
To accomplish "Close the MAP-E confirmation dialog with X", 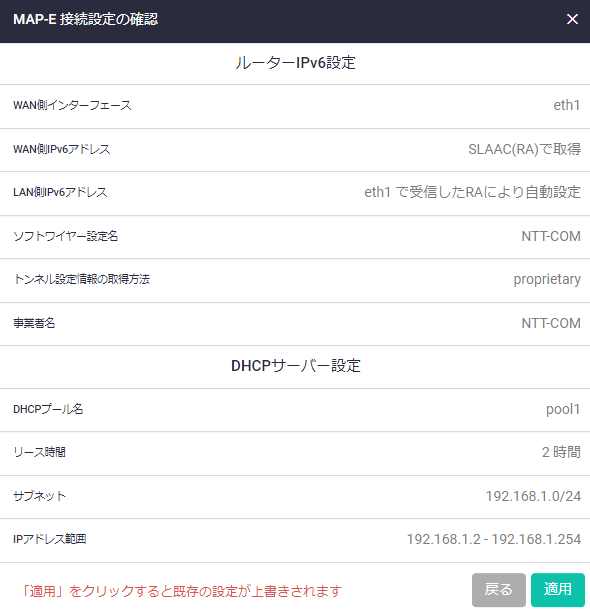I will click(572, 19).
